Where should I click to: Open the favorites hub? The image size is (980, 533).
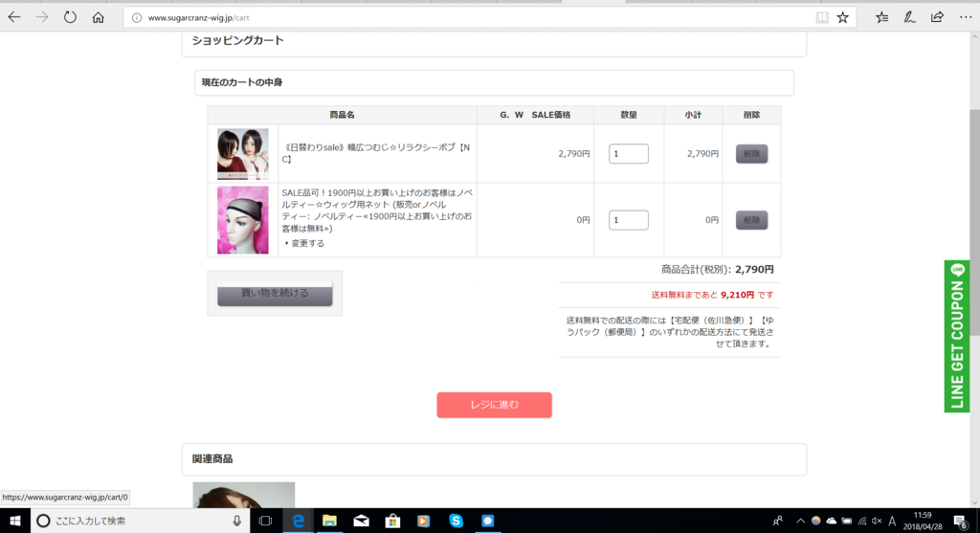[881, 17]
